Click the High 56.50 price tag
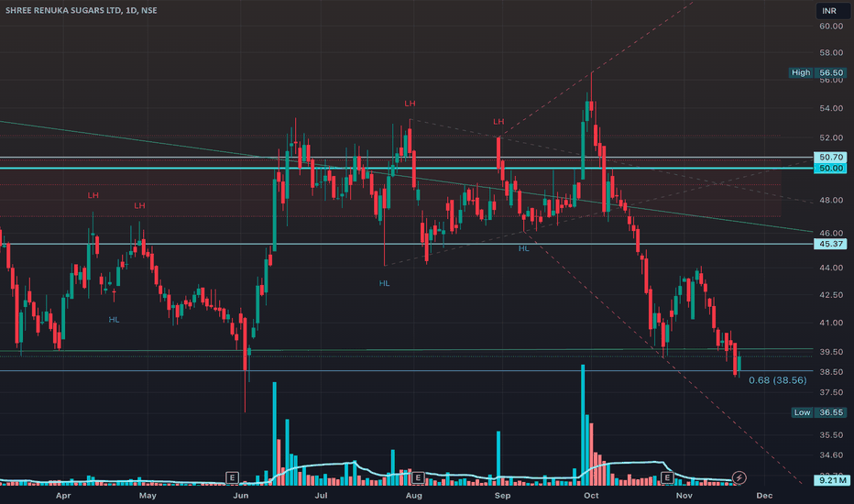The image size is (854, 504). [x=817, y=72]
